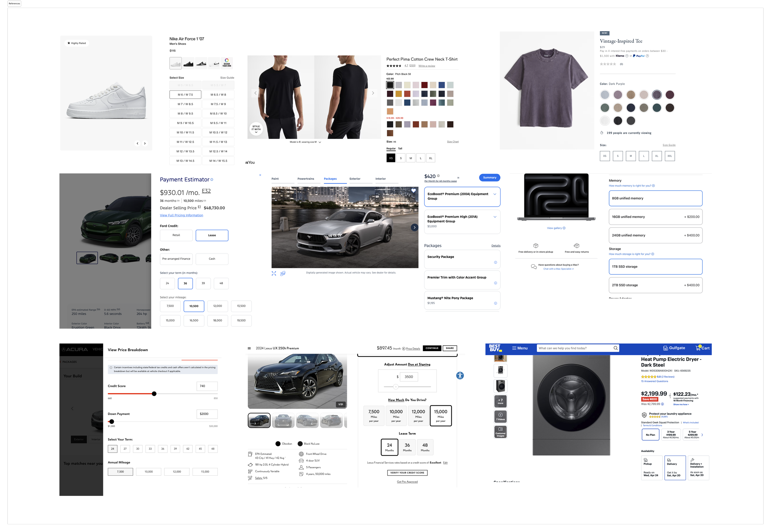Click the heart favorite icon on Mustang image
This screenshot has height=532, width=771.
coord(413,191)
